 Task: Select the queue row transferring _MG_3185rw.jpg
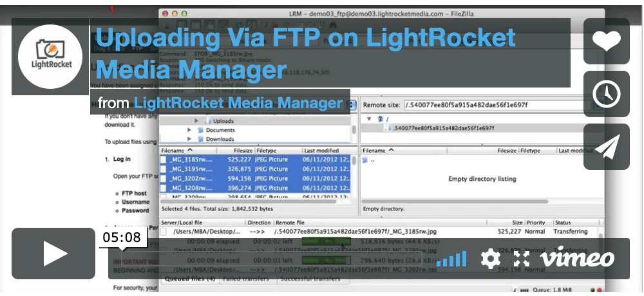pyautogui.click(x=379, y=232)
